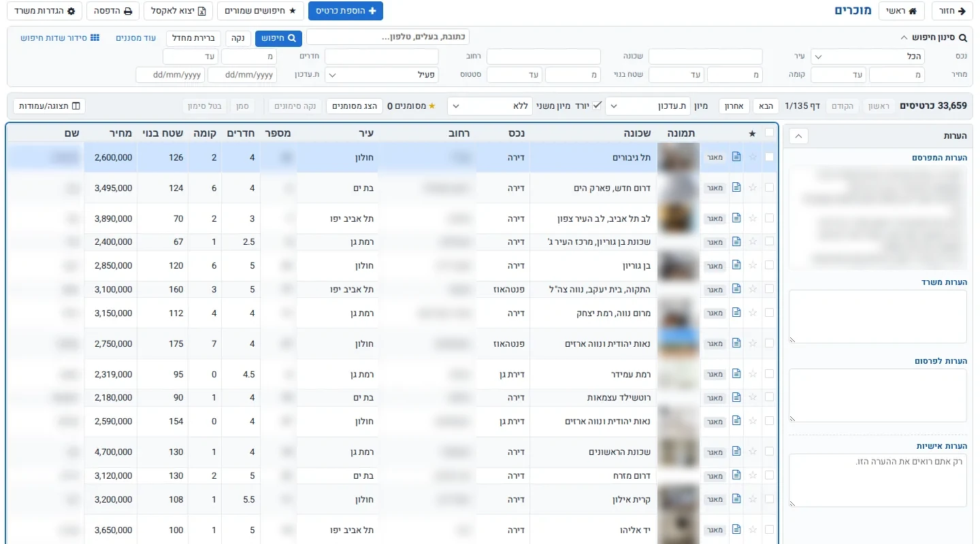The image size is (980, 544).
Task: Click the free-text search field כתובת, בעלים, טלפון
Action: [388, 37]
